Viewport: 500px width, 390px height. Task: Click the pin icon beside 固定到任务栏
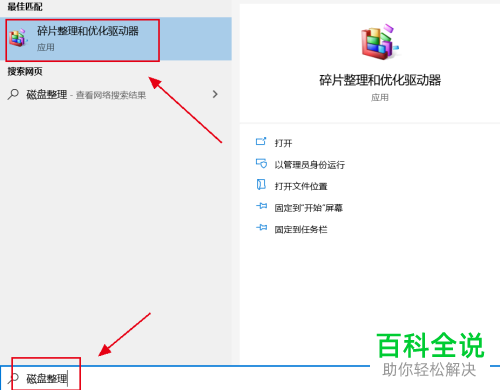click(x=262, y=228)
